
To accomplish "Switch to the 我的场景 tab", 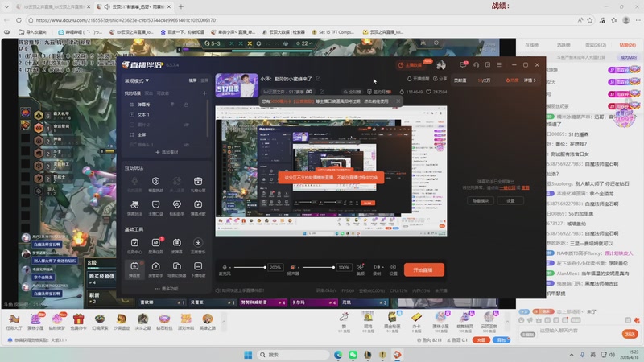I will pyautogui.click(x=132, y=93).
